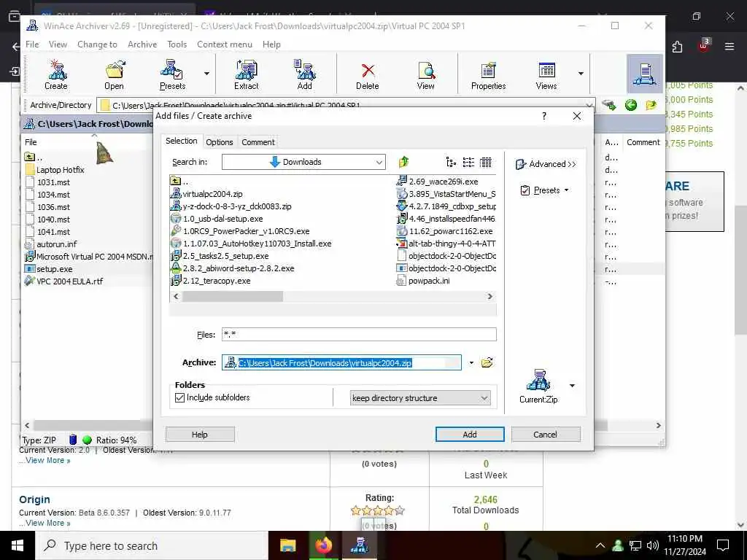The image size is (747, 560).
Task: Click the up-folder icon next to Search in
Action: point(403,162)
